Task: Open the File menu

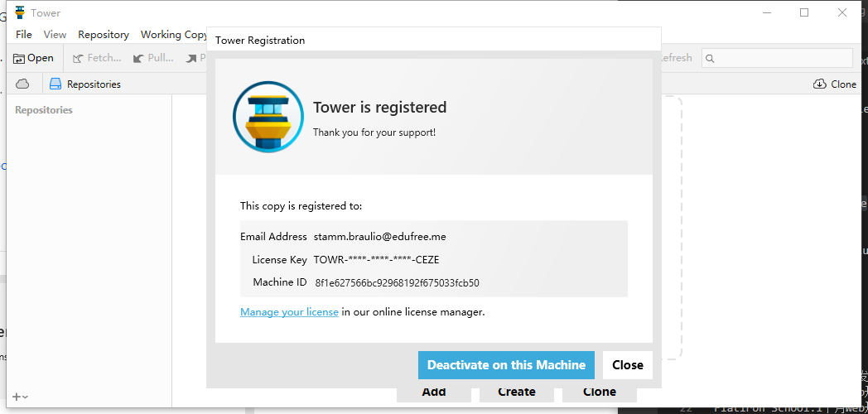Action: (24, 34)
